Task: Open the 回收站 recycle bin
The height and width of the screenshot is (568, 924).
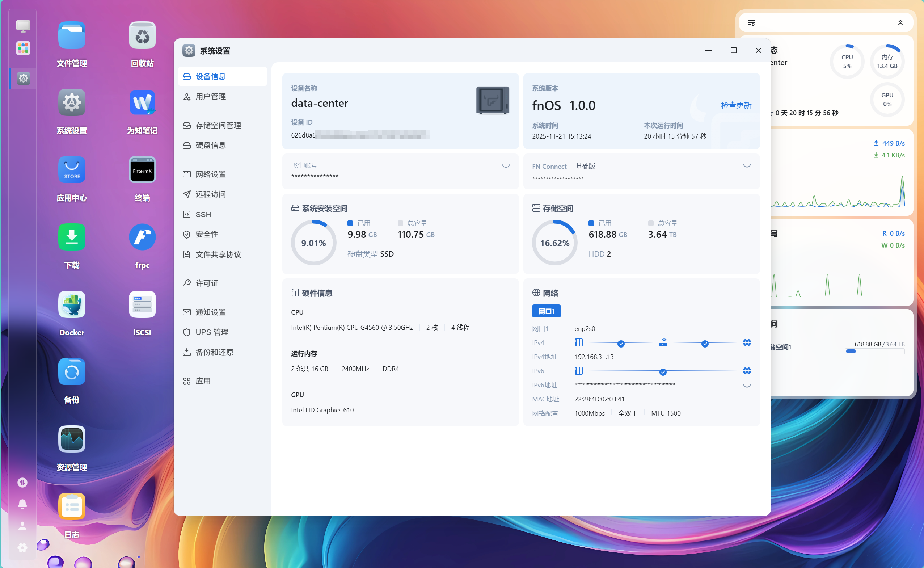Action: (x=142, y=35)
